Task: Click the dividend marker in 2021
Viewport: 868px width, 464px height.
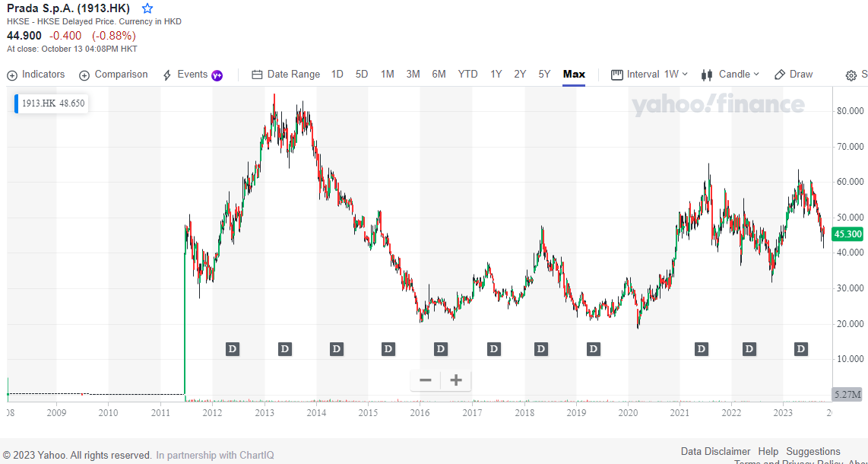Action: click(x=702, y=349)
